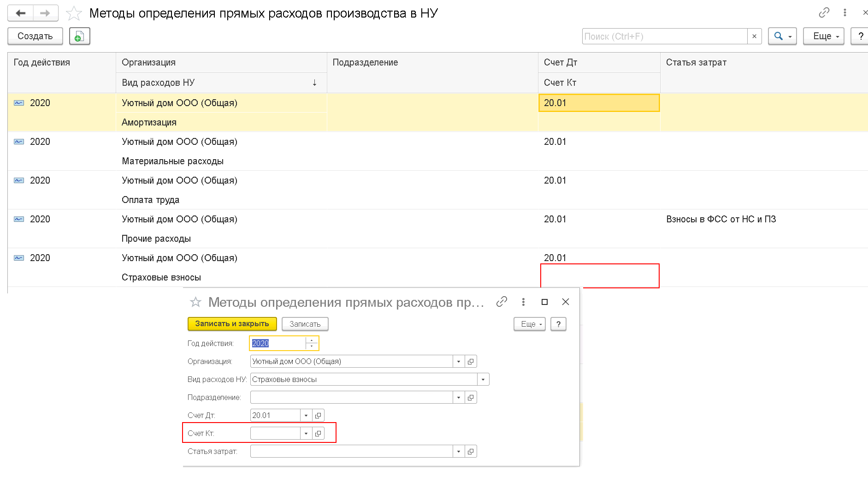Open the Еще menu in main toolbar
This screenshot has height=501, width=868.
coord(823,36)
